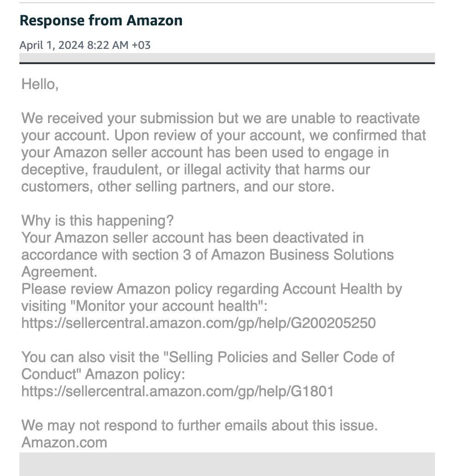The image size is (470, 476).
Task: Click the gray footer area below message
Action: [227, 464]
